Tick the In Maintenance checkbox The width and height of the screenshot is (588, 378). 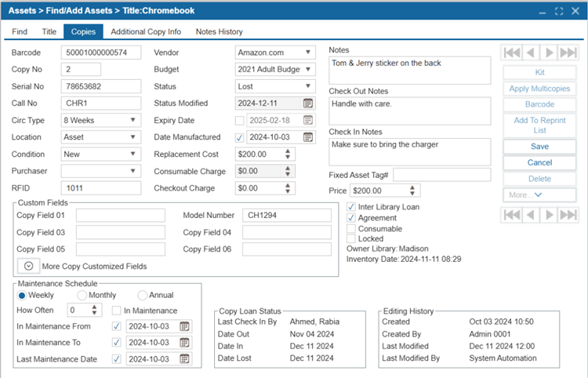pos(116,310)
